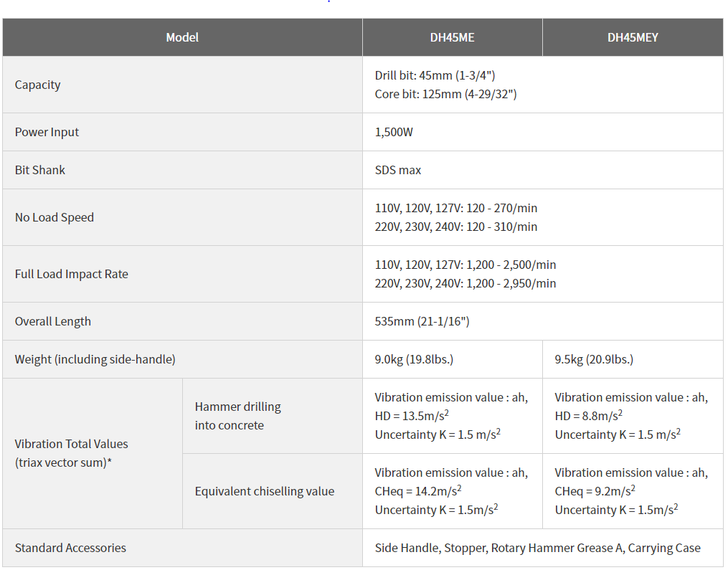Click the Model header cell
728x570 pixels.
click(182, 37)
